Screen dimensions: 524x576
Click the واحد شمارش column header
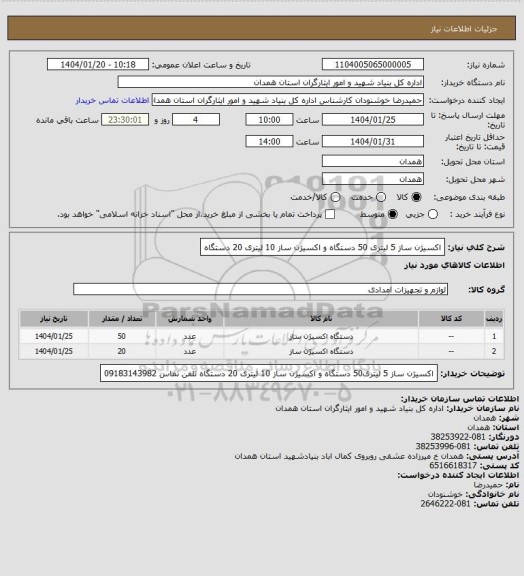point(190,318)
